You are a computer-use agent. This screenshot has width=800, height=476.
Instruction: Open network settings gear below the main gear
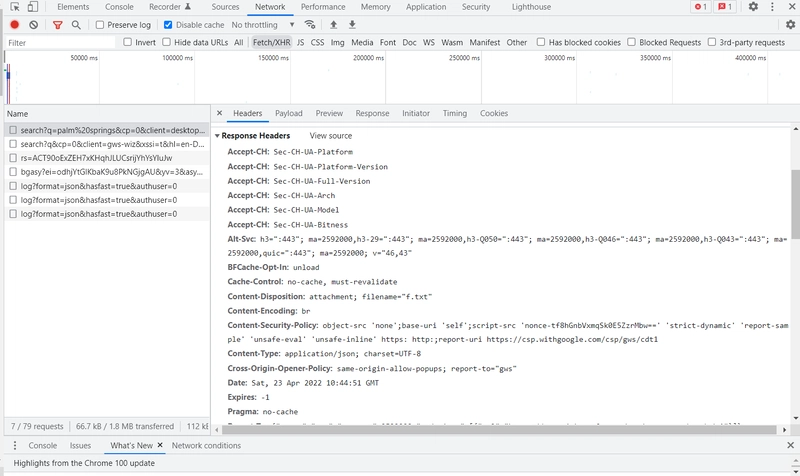(790, 24)
